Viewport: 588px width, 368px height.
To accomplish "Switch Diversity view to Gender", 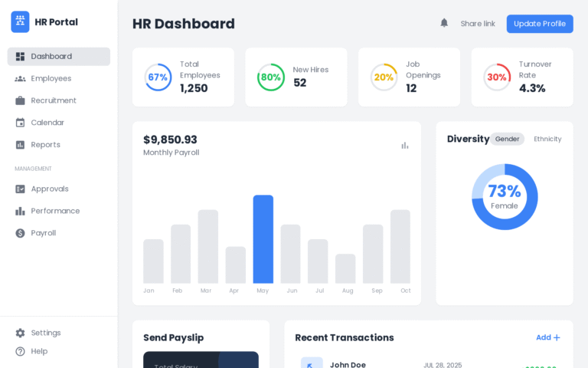I will [x=507, y=139].
